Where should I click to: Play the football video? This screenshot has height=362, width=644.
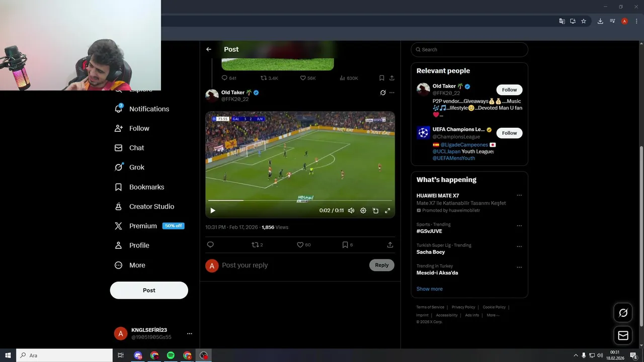click(213, 211)
